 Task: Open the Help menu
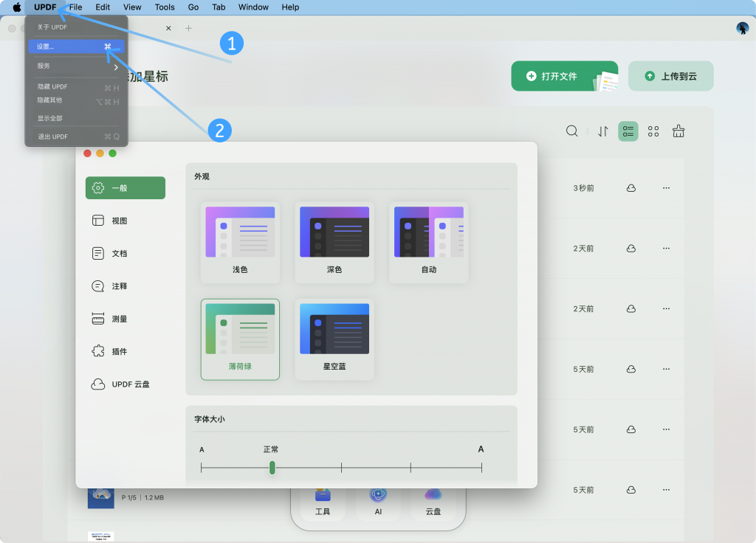[x=290, y=7]
